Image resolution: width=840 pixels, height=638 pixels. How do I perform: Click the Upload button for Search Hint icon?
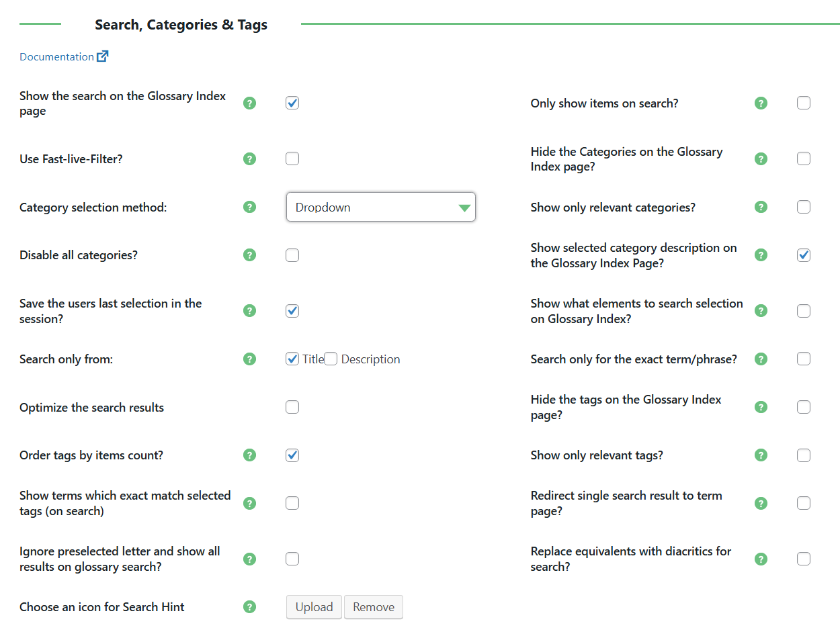(314, 607)
